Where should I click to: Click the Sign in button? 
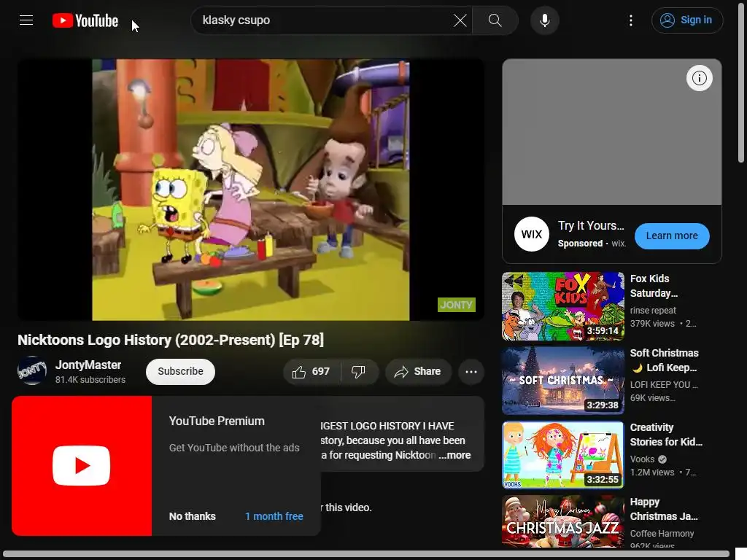687,20
